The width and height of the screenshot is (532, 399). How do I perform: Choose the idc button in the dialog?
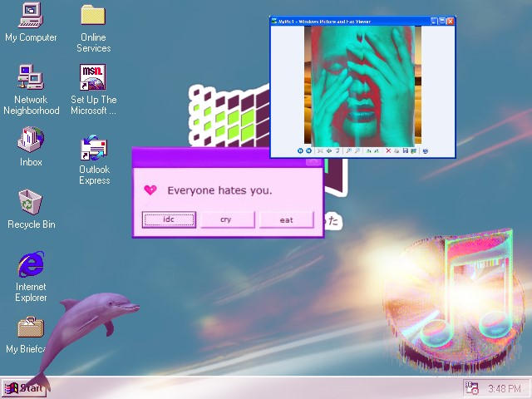[169, 219]
